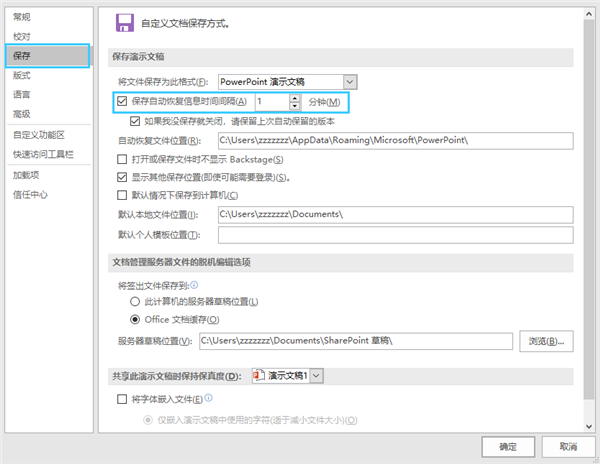Click the 服务器草稿位置 path field
Screen dimensions: 600x464
[356, 341]
